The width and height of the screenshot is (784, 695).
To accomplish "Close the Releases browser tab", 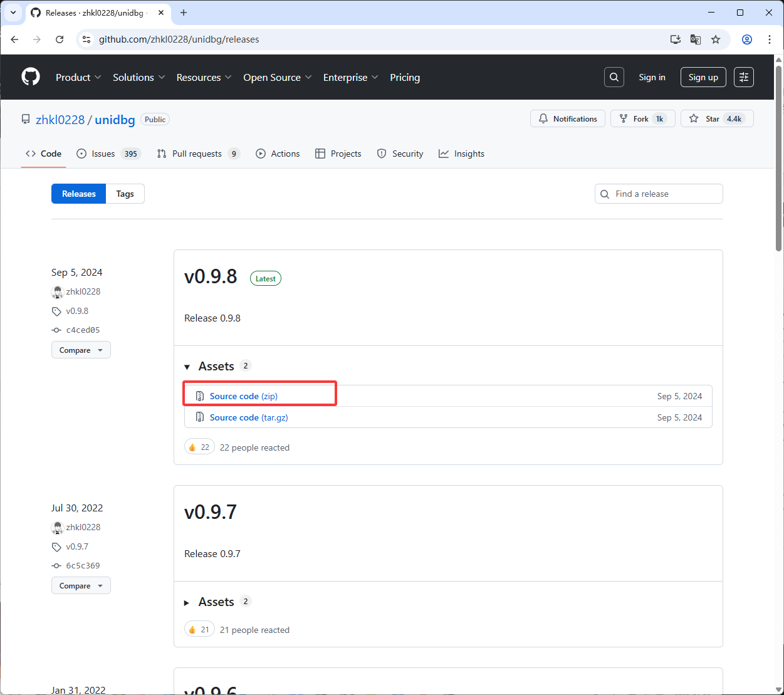I will click(161, 13).
